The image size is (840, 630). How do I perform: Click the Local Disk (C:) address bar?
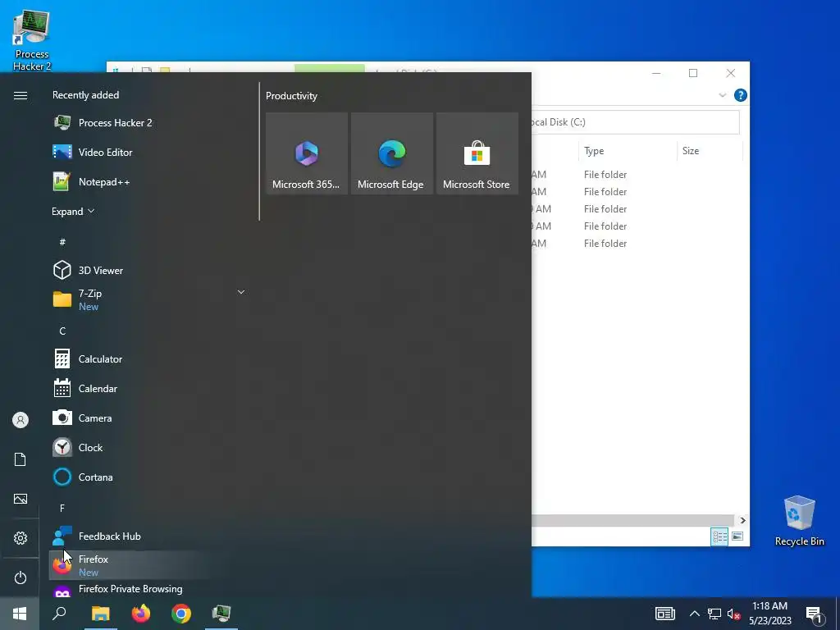[636, 122]
